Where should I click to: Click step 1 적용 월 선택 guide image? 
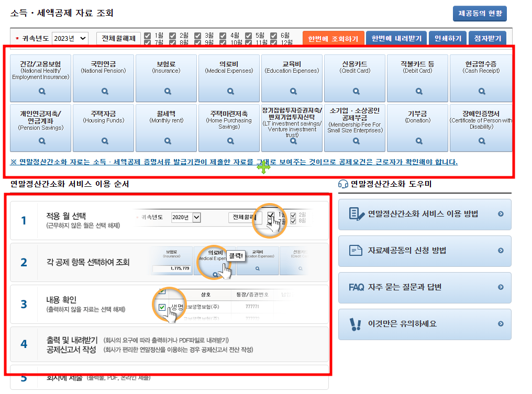coord(223,220)
